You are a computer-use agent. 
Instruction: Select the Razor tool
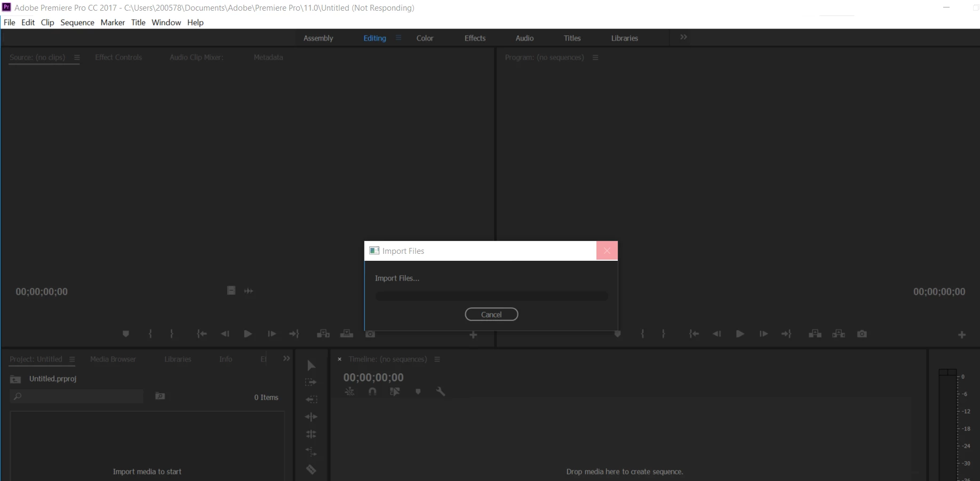tap(311, 470)
